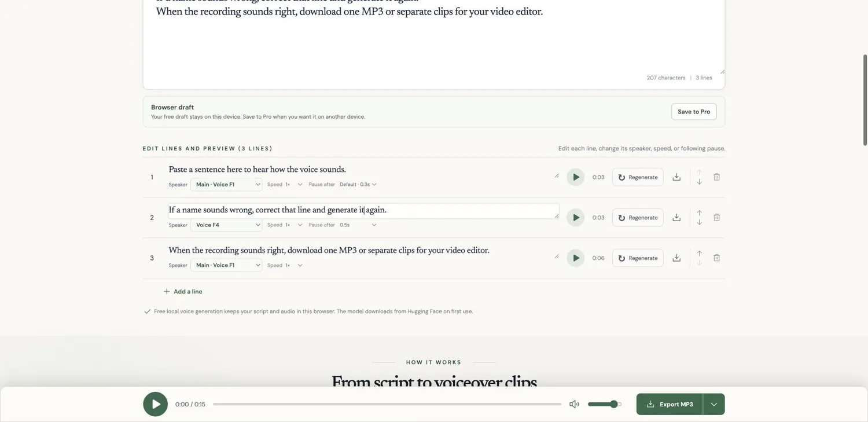
Task: Open speaker dropdown for line 1
Action: tap(226, 185)
